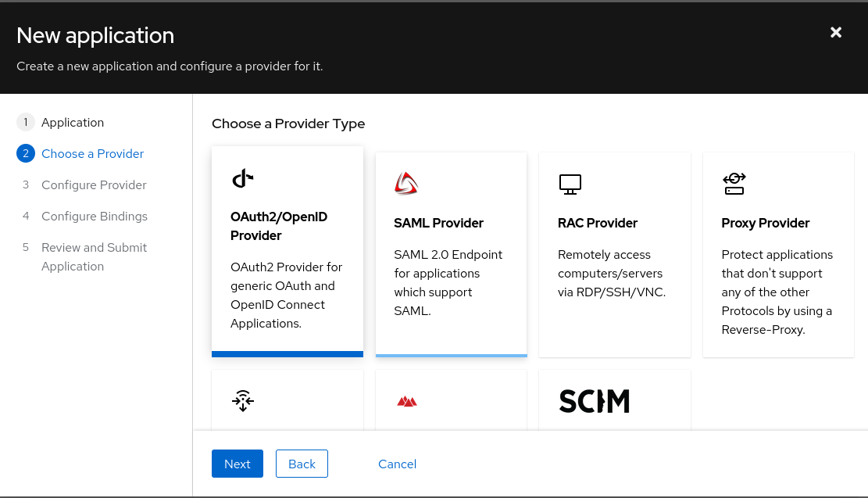Jump to the Configure Bindings step
The height and width of the screenshot is (498, 868).
coord(94,216)
